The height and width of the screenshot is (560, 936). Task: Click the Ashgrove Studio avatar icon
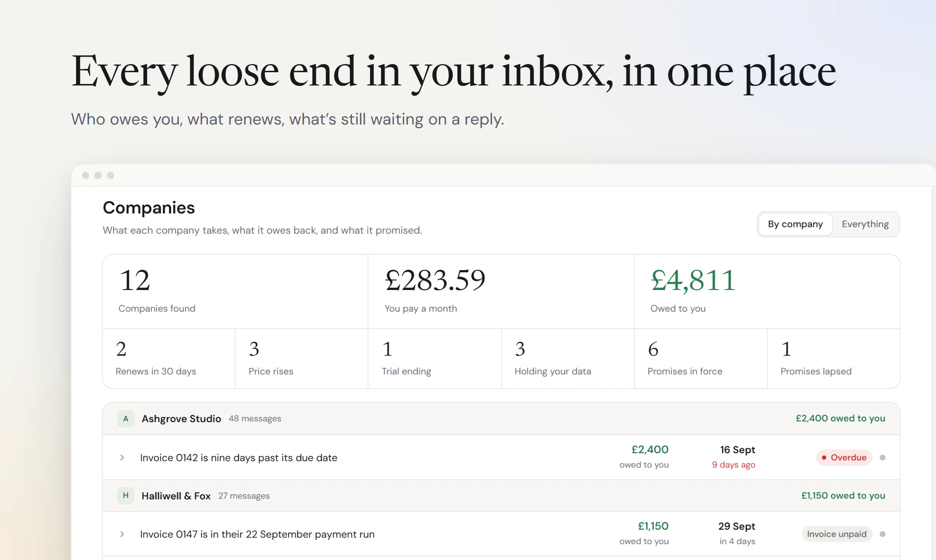(126, 419)
